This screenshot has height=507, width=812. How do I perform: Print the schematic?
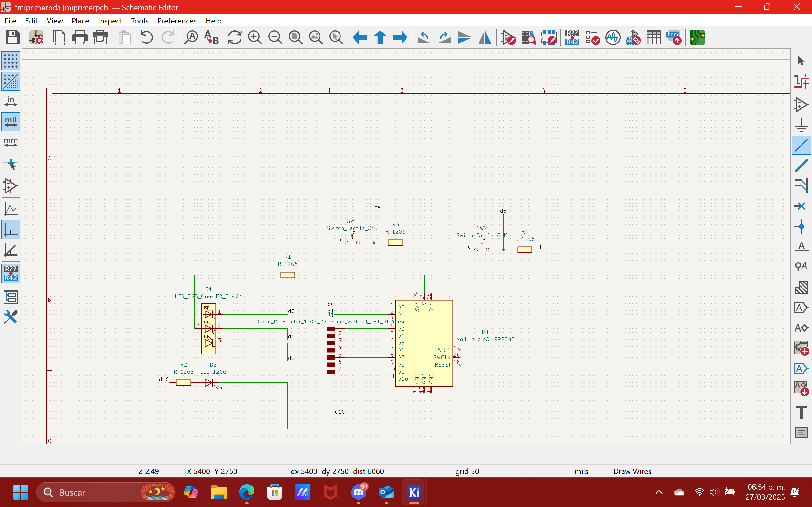[x=80, y=37]
